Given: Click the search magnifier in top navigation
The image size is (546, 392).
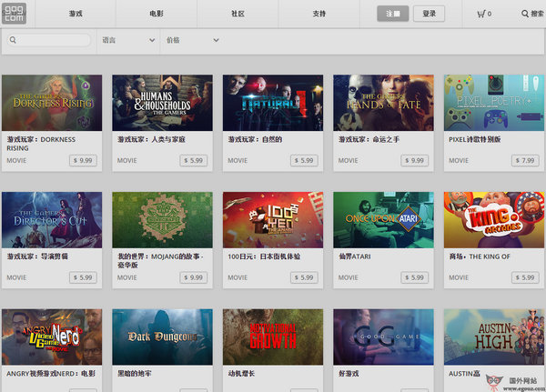Looking at the screenshot, I should point(525,14).
